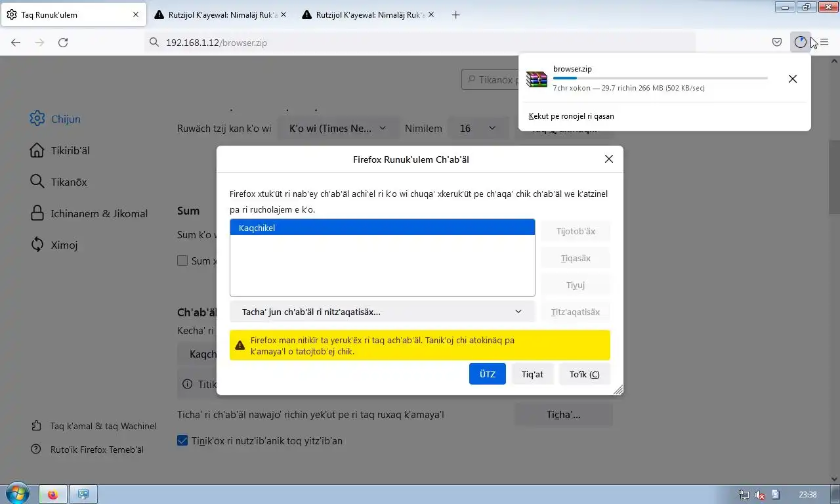840x504 pixels.
Task: Toggle the downloads panel toolbar icon
Action: pyautogui.click(x=800, y=43)
